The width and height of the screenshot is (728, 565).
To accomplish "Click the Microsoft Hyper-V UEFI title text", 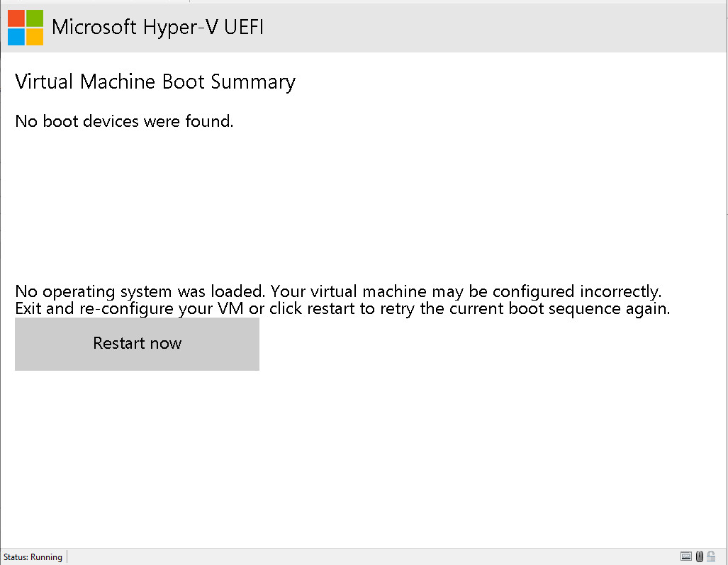I will click(x=157, y=27).
